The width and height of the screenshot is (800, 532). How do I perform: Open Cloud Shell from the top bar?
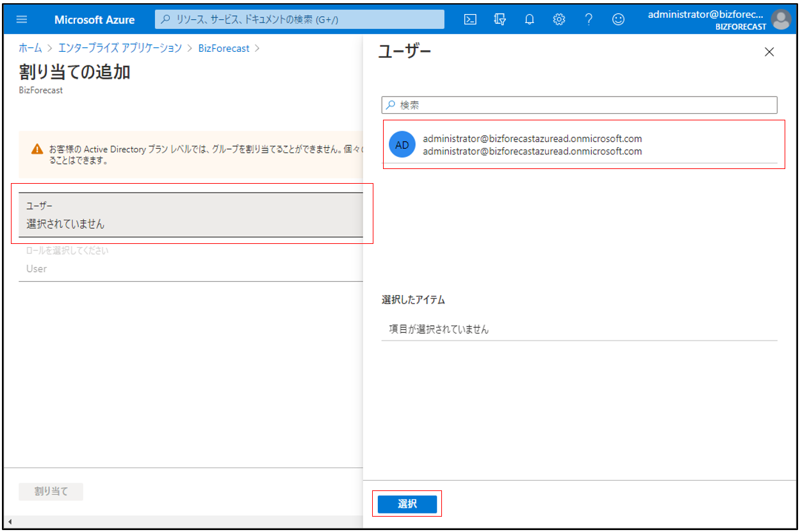click(x=470, y=19)
